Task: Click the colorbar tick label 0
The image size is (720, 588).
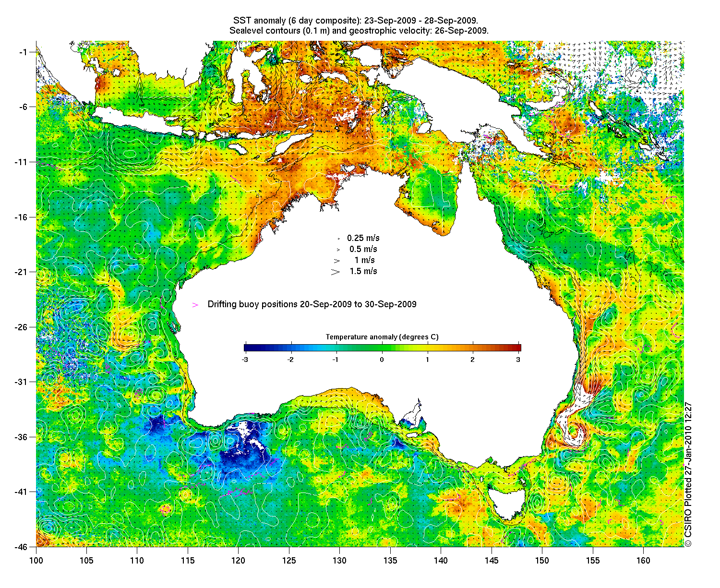Action: click(382, 359)
